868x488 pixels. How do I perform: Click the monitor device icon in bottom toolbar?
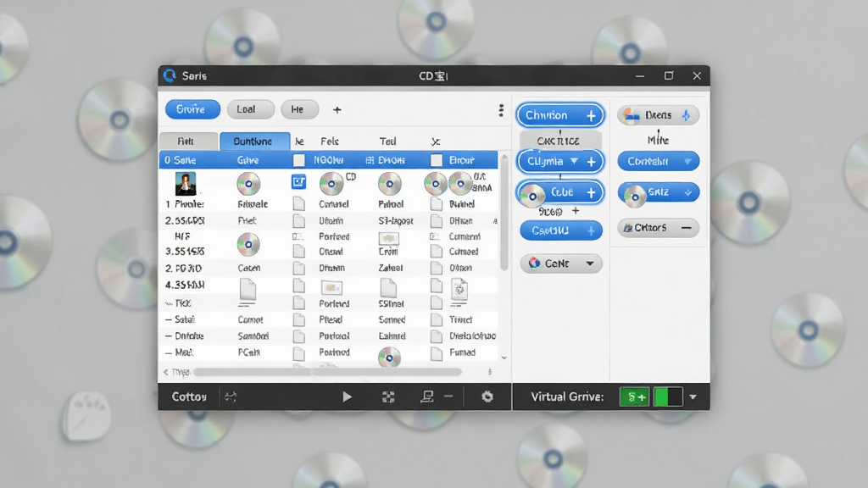[x=427, y=396]
